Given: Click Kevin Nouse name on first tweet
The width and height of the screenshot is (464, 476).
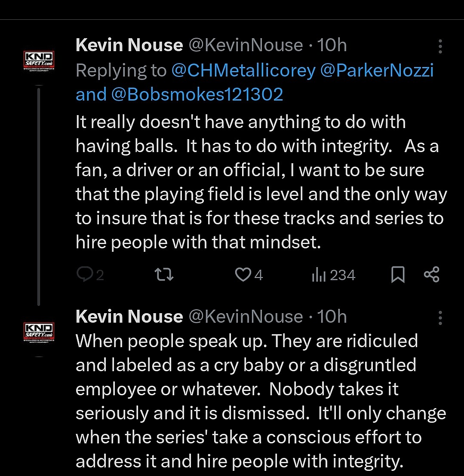Looking at the screenshot, I should click(129, 46).
